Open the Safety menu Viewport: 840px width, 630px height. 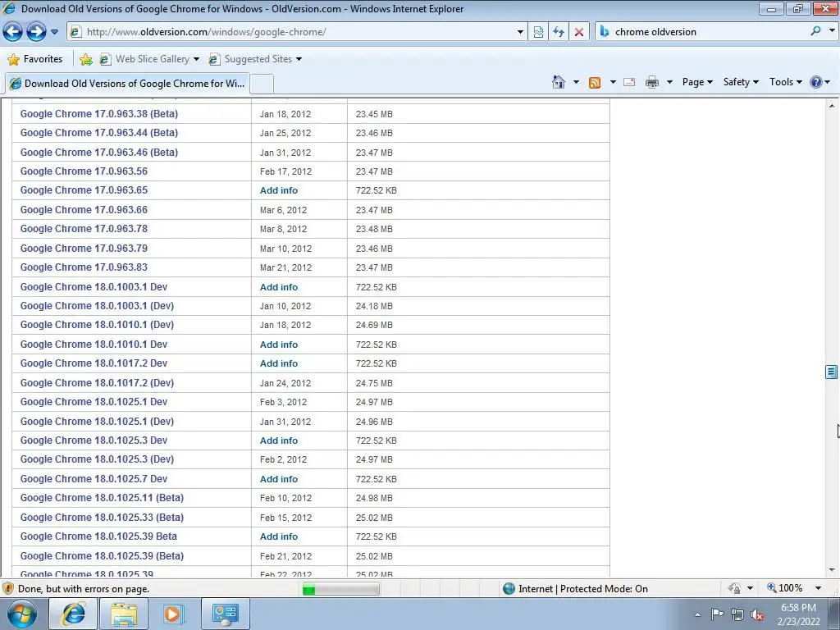tap(741, 82)
